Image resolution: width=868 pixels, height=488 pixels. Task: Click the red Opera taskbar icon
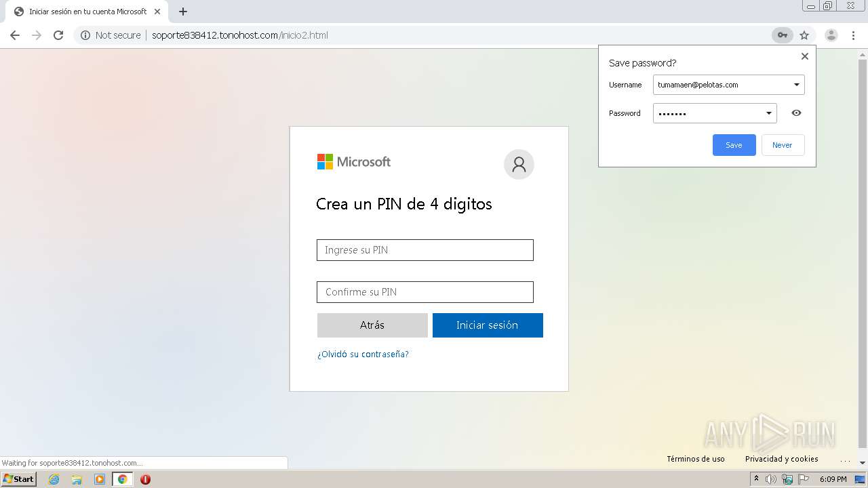[x=145, y=479]
